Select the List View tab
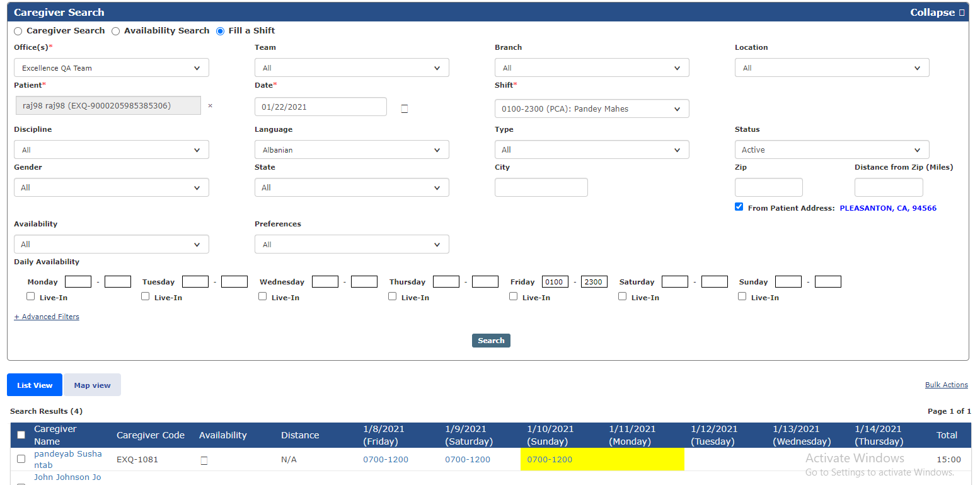The width and height of the screenshot is (980, 485). click(x=35, y=385)
